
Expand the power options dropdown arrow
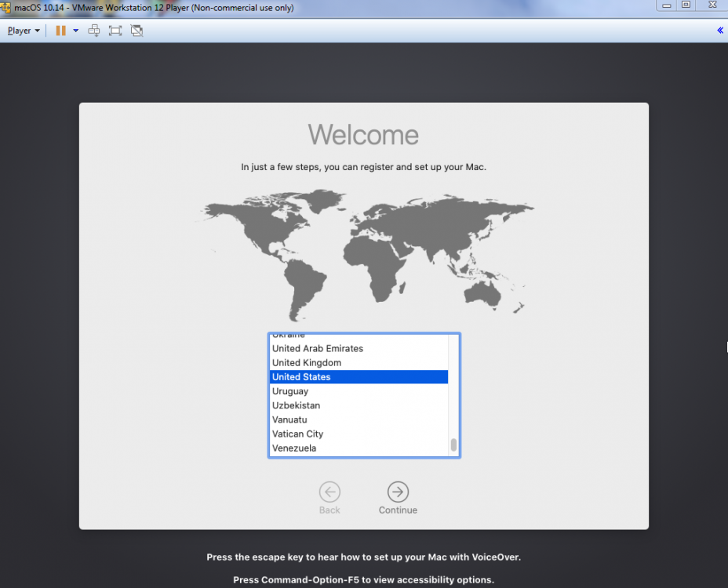click(x=75, y=31)
